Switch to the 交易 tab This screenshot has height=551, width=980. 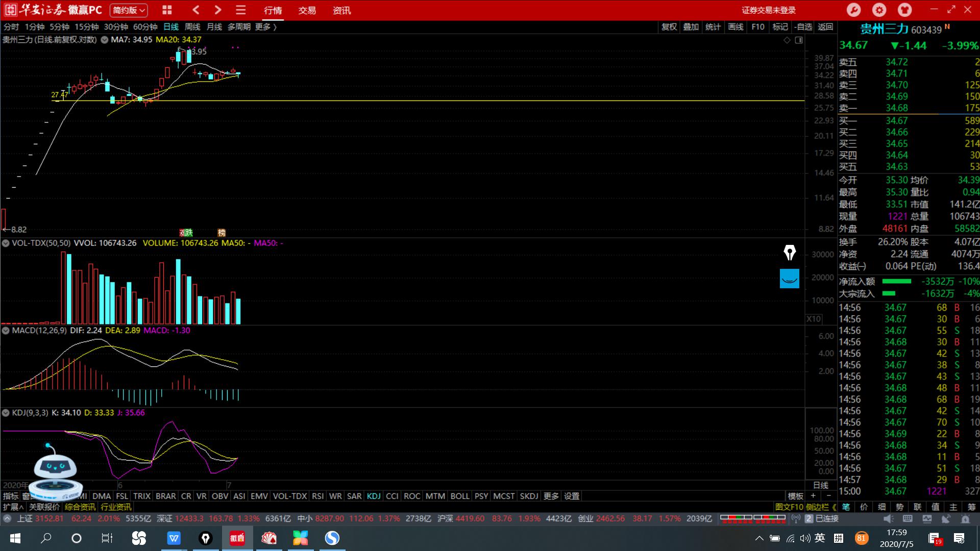click(307, 10)
